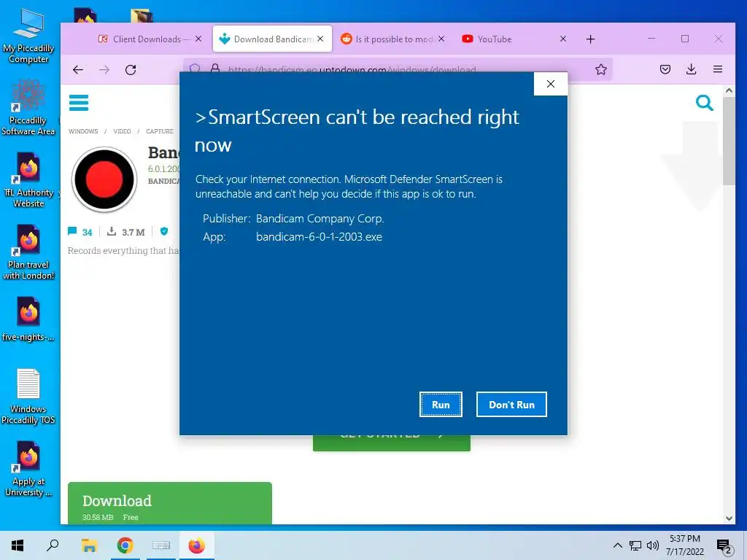Open the notification center icon
The width and height of the screenshot is (747, 560).
tap(724, 546)
